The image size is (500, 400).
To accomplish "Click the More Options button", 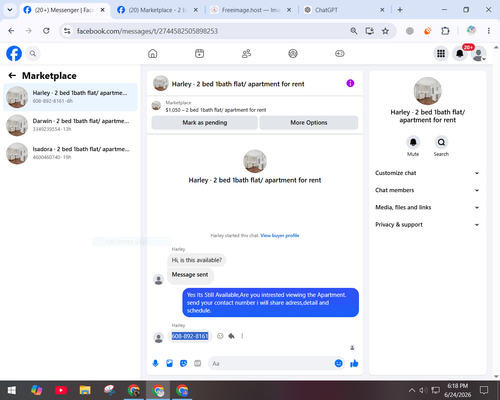I will (309, 123).
